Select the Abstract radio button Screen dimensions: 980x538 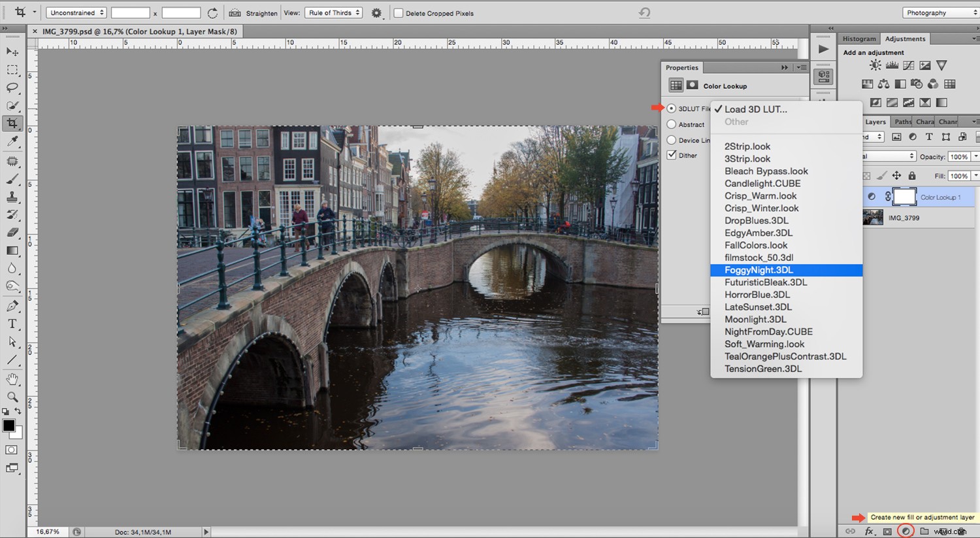click(672, 124)
